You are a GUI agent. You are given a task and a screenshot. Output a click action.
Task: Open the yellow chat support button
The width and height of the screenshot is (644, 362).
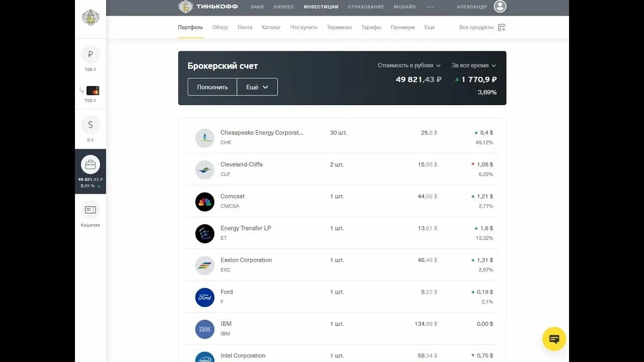(x=554, y=339)
